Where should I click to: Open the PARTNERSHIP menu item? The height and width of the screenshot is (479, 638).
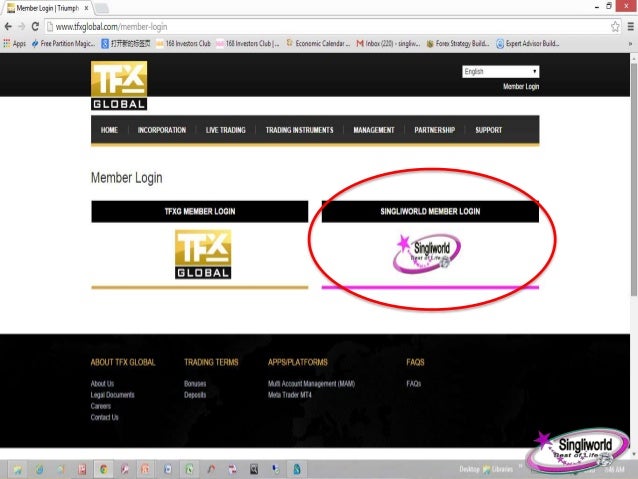click(x=435, y=130)
